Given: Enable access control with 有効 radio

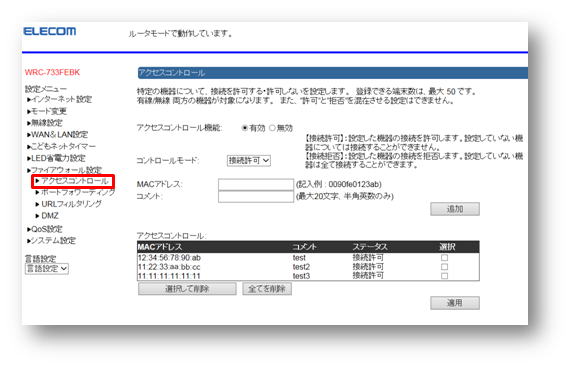Looking at the screenshot, I should point(245,128).
